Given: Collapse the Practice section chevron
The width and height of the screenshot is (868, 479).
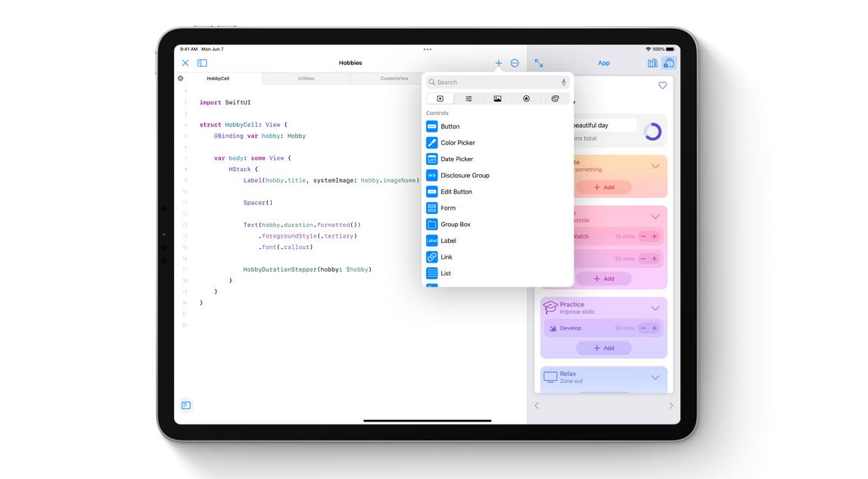Looking at the screenshot, I should [x=655, y=307].
